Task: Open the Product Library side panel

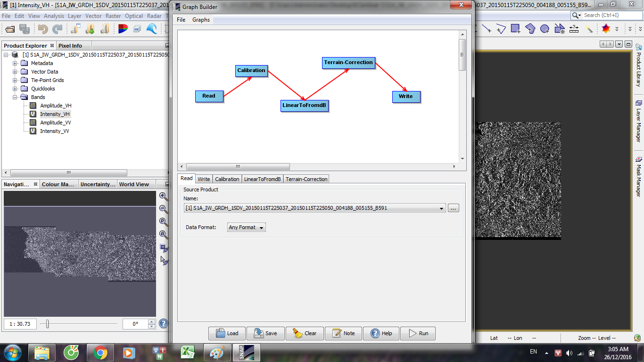Action: [x=638, y=65]
